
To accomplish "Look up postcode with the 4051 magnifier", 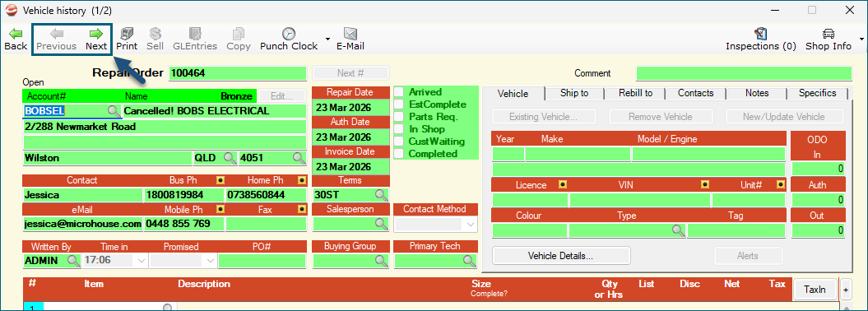I will [299, 158].
